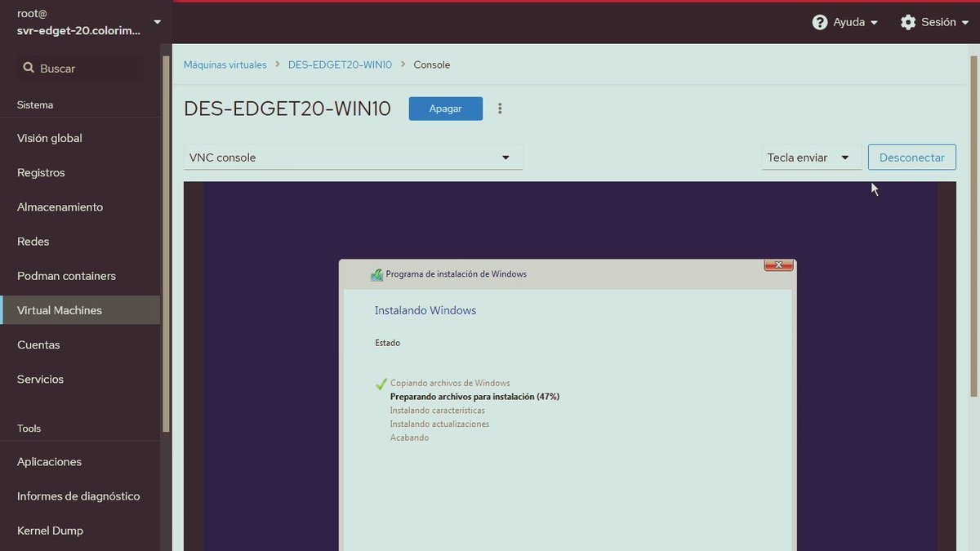Click the Instalando actualizaciones step
The width and height of the screenshot is (980, 551).
click(x=439, y=424)
